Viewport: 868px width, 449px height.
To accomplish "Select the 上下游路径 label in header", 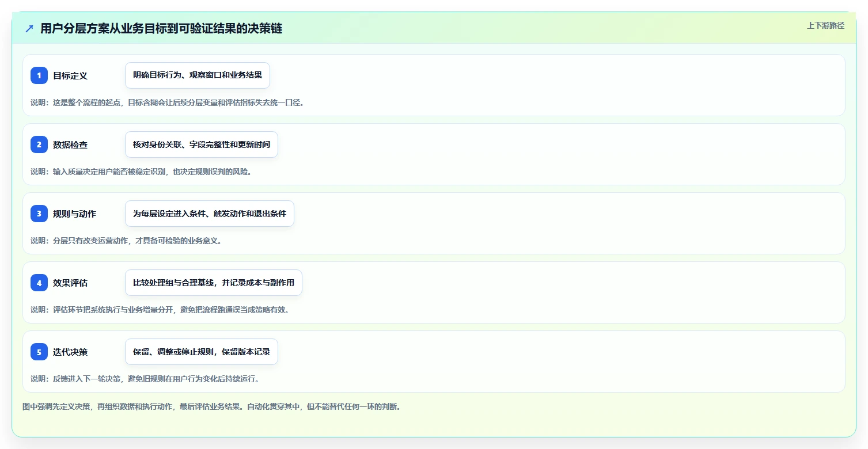I will [825, 25].
